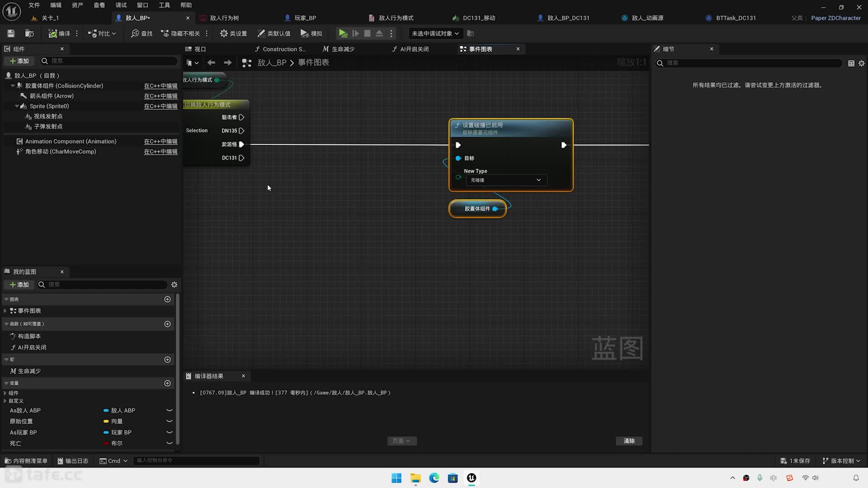Image resolution: width=868 pixels, height=488 pixels.
Task: Click the 编译 compile button
Action: (x=59, y=33)
